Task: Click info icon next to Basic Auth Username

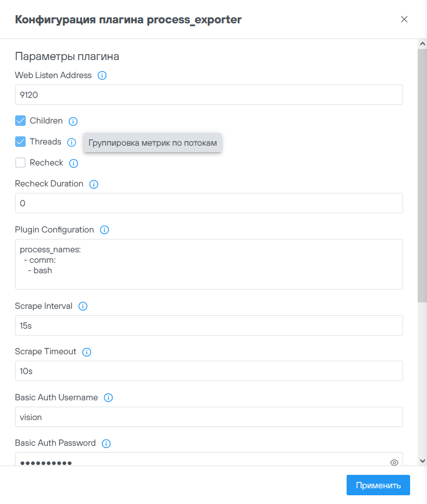Action: point(108,398)
